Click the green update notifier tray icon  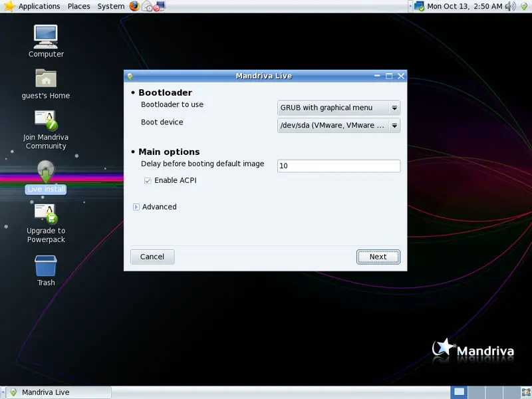pos(524,6)
